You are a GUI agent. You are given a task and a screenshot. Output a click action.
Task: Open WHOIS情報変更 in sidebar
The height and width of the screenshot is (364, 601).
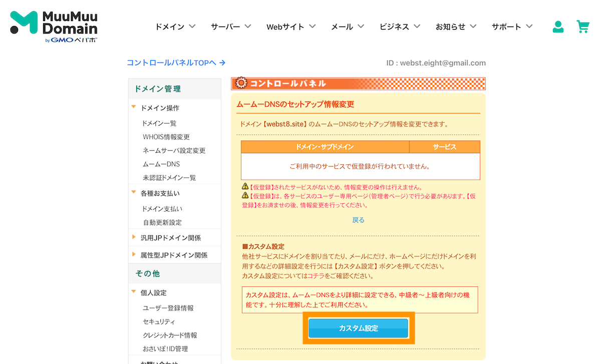[x=166, y=137]
